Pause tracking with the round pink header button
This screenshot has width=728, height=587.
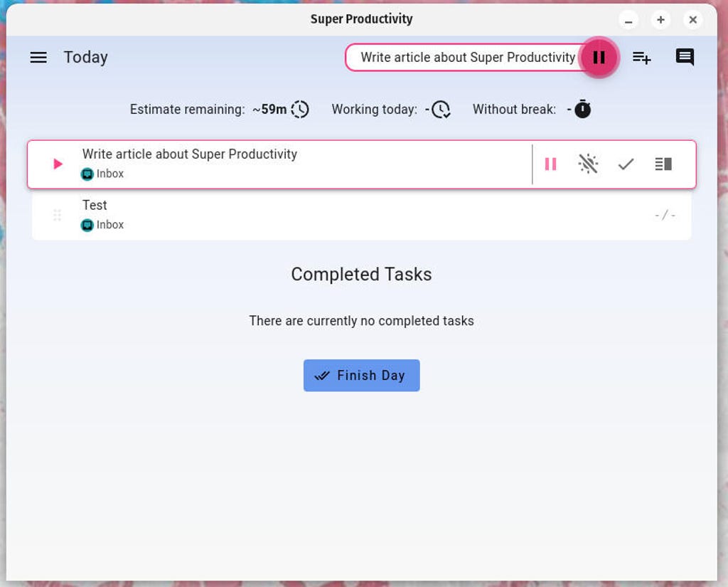click(599, 57)
